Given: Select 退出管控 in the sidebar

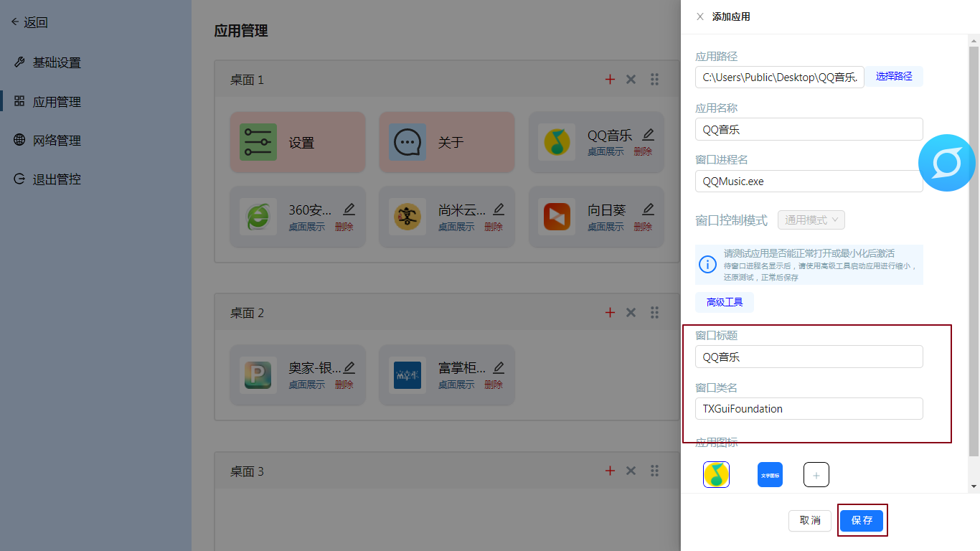Looking at the screenshot, I should [48, 179].
